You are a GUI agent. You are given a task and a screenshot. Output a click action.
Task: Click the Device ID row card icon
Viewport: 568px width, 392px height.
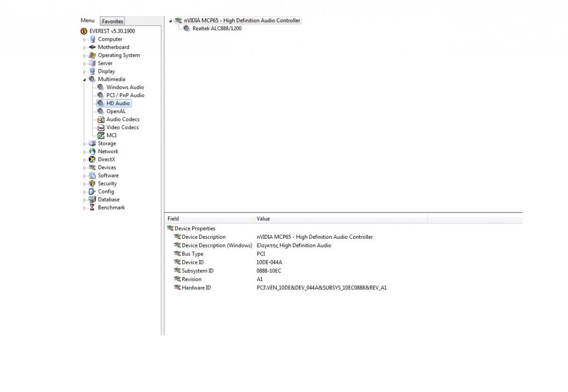(x=178, y=262)
